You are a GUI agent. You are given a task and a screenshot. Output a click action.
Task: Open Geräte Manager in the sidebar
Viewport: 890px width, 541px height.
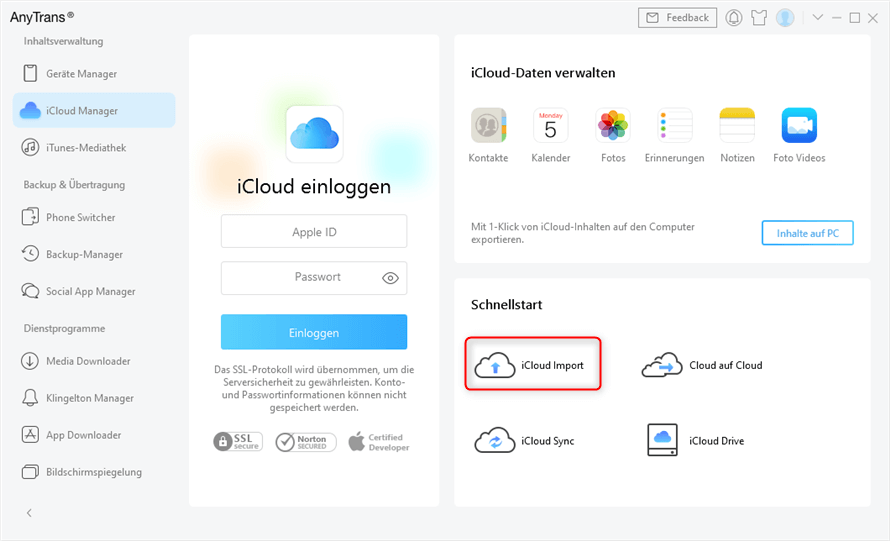(94, 74)
